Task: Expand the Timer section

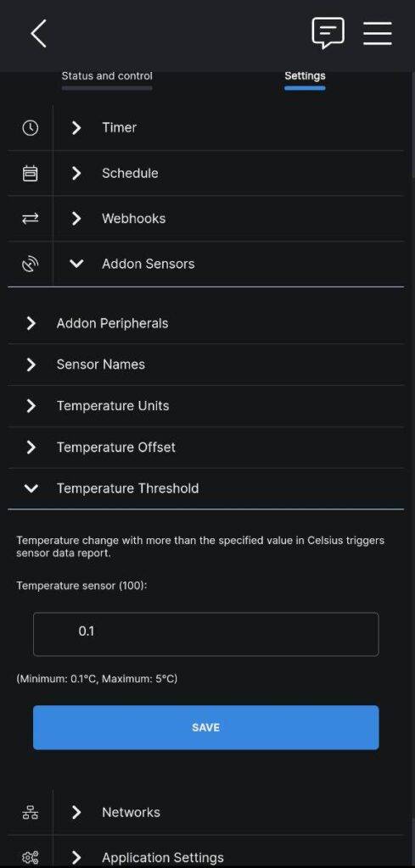Action: click(x=228, y=128)
